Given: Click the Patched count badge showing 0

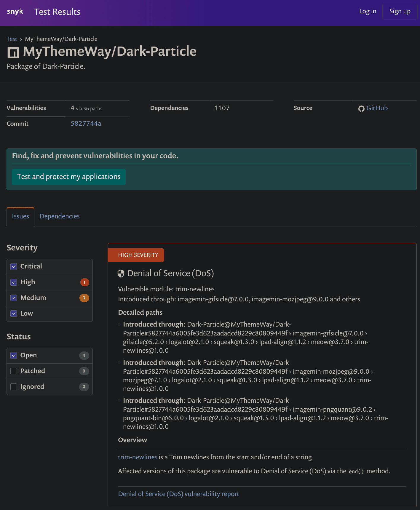Looking at the screenshot, I should [84, 371].
